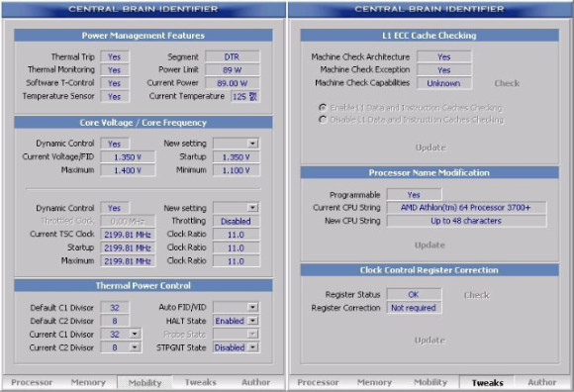Click the Thermal Power Control header

tap(143, 285)
